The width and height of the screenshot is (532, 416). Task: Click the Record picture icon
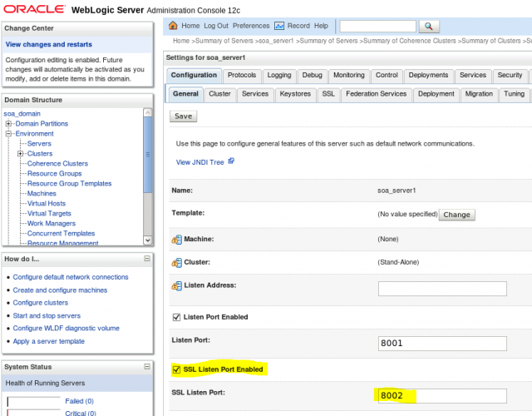point(279,26)
